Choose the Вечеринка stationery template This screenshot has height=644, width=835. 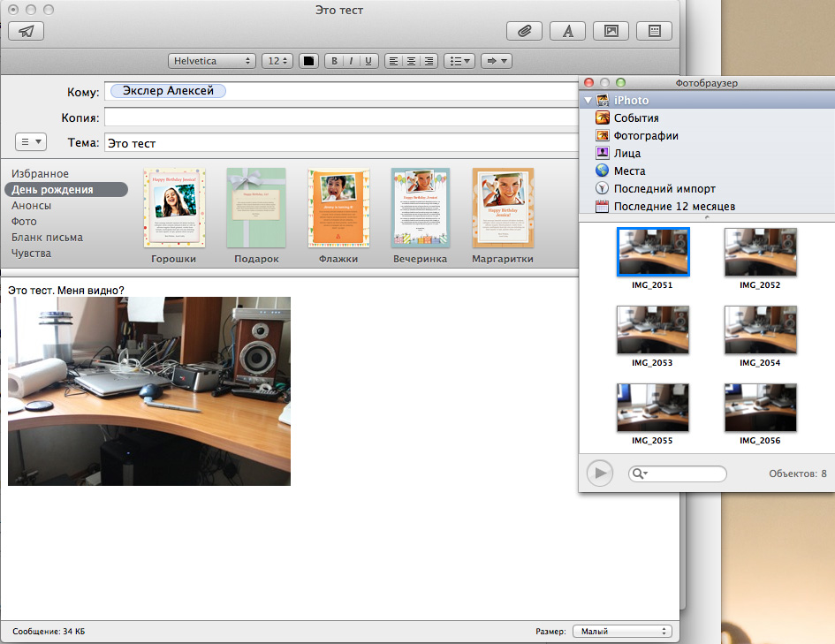pos(420,209)
